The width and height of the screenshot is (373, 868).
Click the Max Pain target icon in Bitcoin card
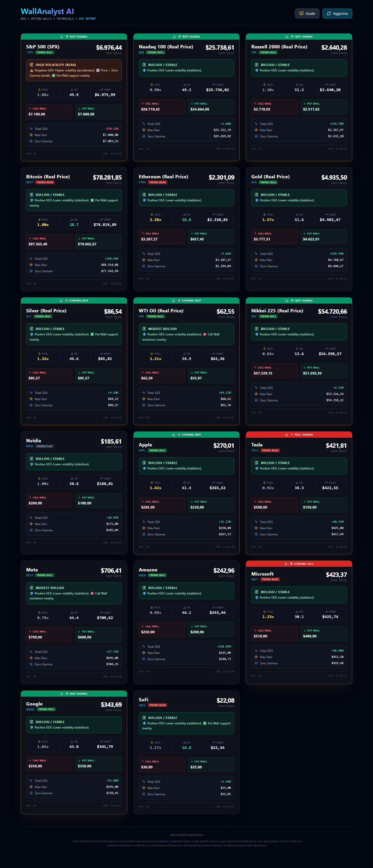(x=31, y=265)
